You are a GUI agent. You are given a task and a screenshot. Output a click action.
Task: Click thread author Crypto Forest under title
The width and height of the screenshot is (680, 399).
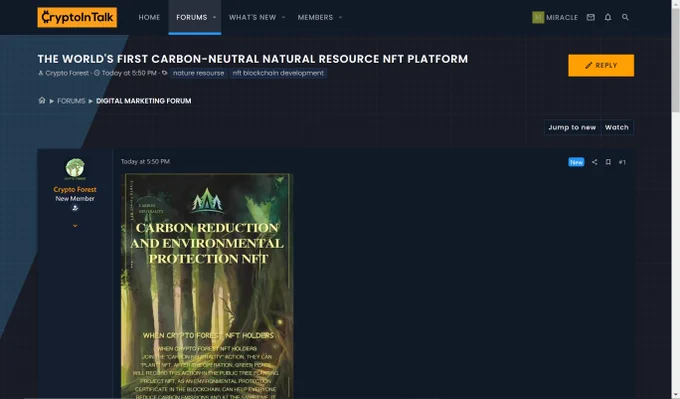[67, 73]
